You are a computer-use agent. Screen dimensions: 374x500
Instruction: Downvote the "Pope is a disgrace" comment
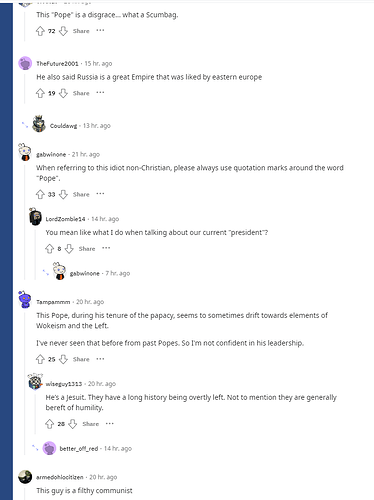click(x=63, y=31)
